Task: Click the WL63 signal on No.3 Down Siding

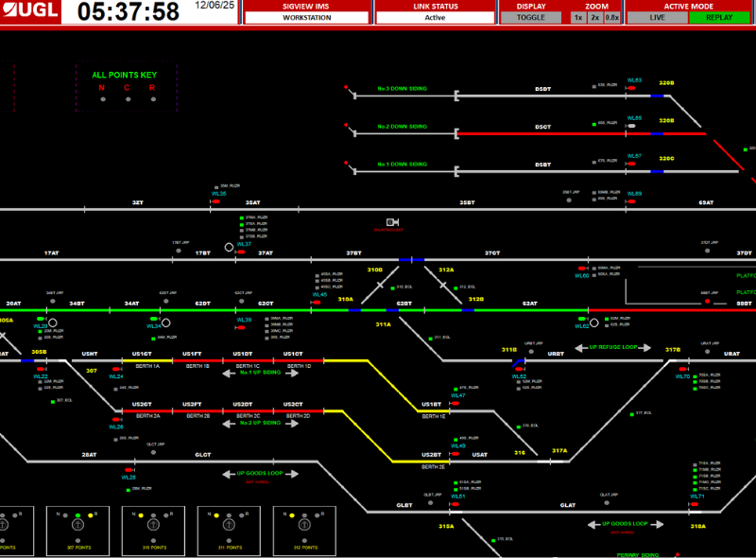Action: pos(631,88)
